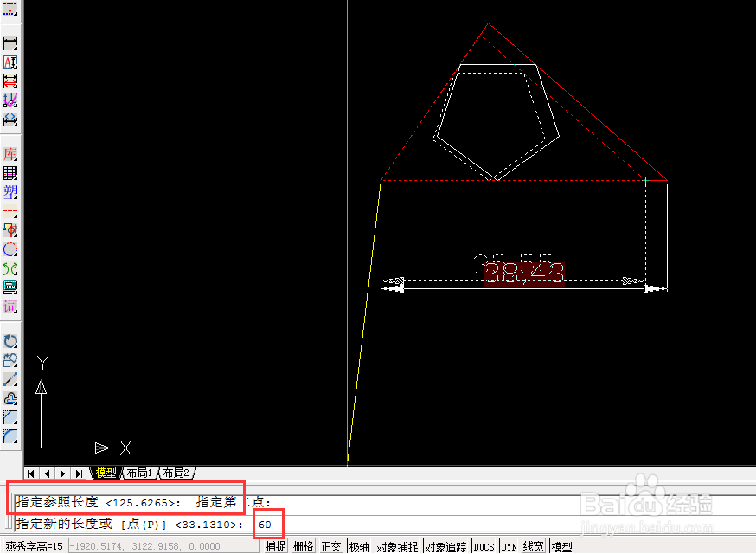Select the lengthen/stretch line tool icon

[10, 379]
